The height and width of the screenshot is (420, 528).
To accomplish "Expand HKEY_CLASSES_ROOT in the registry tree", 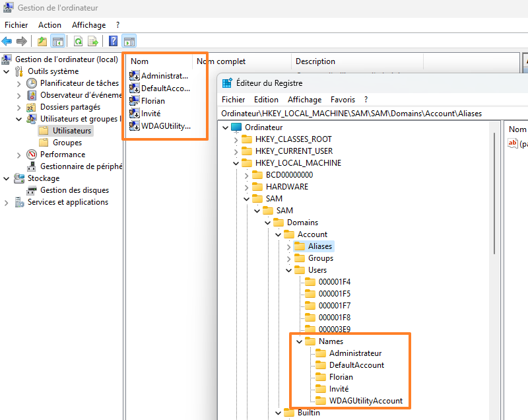I will pos(236,139).
